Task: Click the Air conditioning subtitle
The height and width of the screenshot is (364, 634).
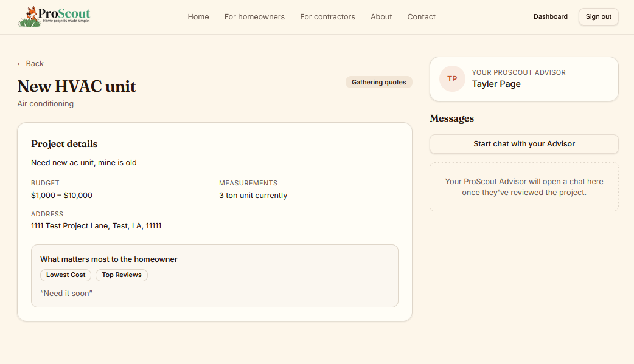Action: [x=45, y=104]
